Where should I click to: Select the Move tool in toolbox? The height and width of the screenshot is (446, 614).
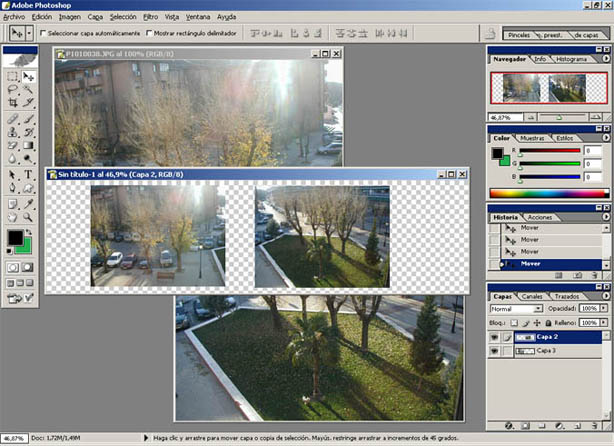28,76
